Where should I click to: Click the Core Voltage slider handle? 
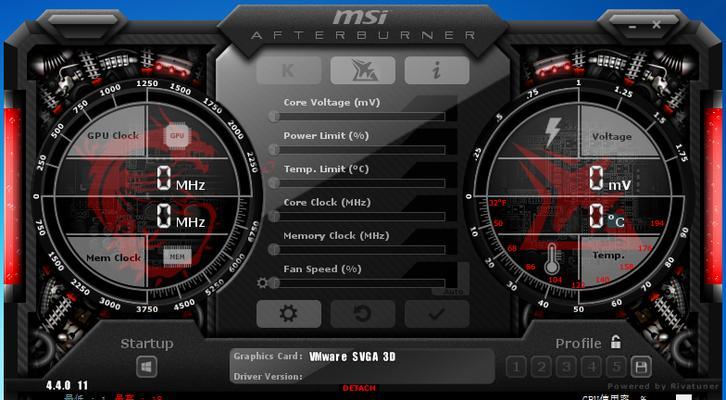click(274, 116)
